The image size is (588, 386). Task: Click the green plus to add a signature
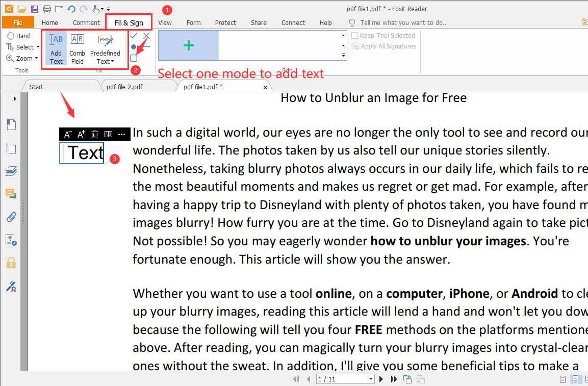pyautogui.click(x=188, y=45)
